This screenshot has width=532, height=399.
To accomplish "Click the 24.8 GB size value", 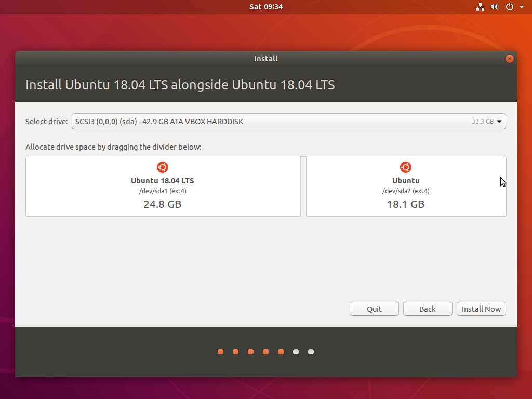I will pyautogui.click(x=163, y=204).
